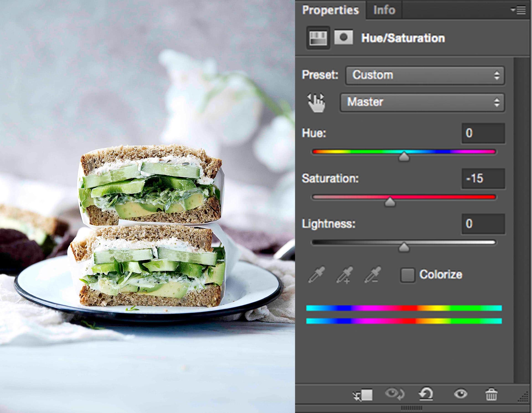Toggle layer visibility eye icon
This screenshot has height=413, width=532.
[460, 394]
